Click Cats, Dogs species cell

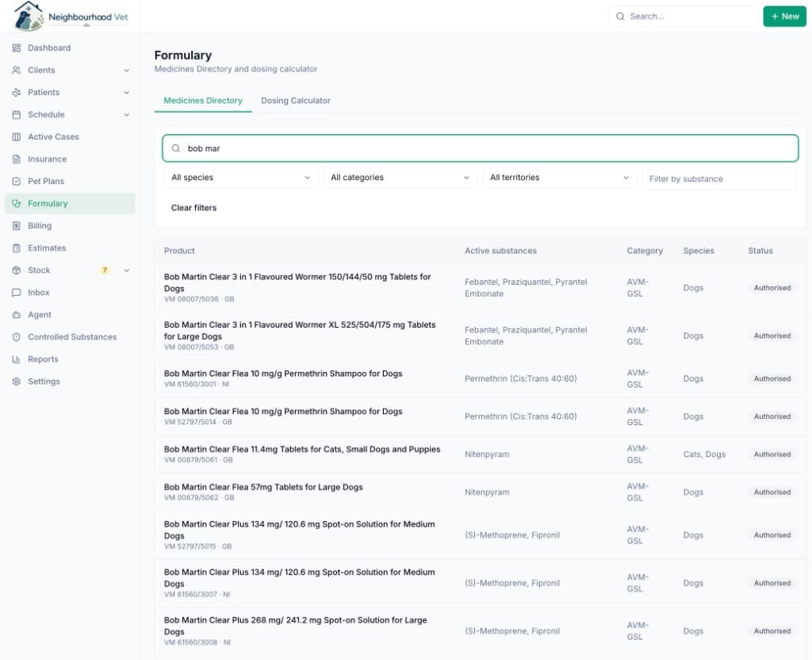pyautogui.click(x=704, y=455)
